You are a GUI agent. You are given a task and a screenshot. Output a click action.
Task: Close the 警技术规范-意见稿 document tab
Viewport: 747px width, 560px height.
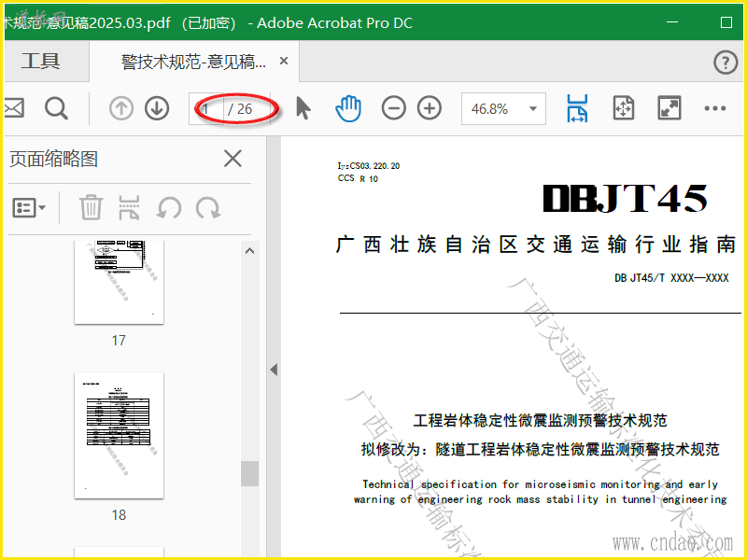[284, 61]
